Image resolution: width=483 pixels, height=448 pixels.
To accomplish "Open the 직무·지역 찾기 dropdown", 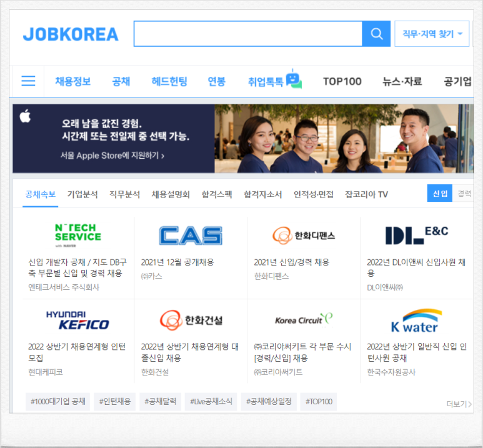I will 432,34.
